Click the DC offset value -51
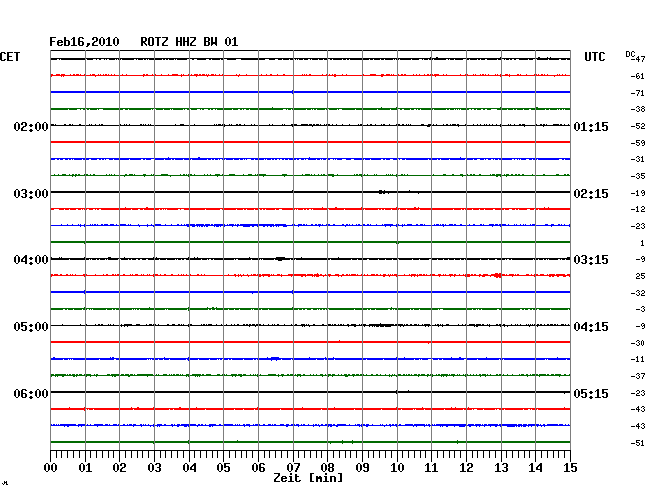The image size is (650, 494). [x=638, y=443]
